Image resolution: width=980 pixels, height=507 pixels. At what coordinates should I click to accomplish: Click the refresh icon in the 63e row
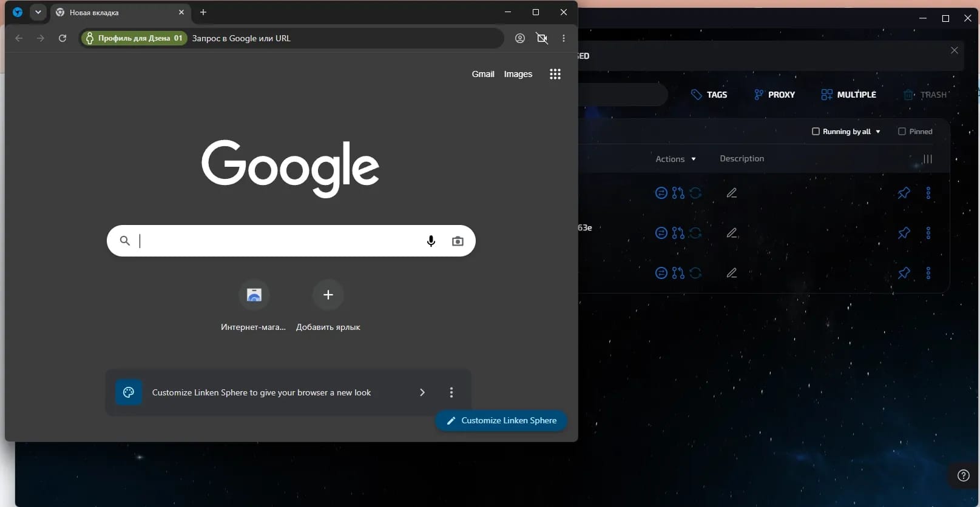[695, 233]
